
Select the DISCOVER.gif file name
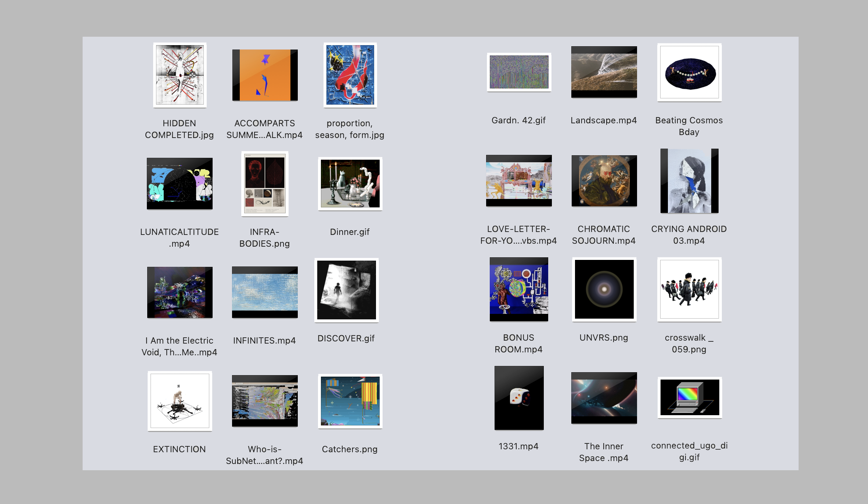tap(346, 338)
